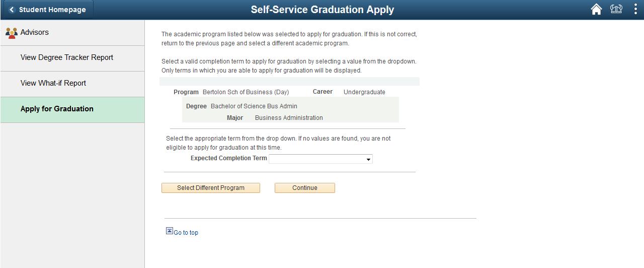Open the Expected Completion Term combo box

point(320,159)
